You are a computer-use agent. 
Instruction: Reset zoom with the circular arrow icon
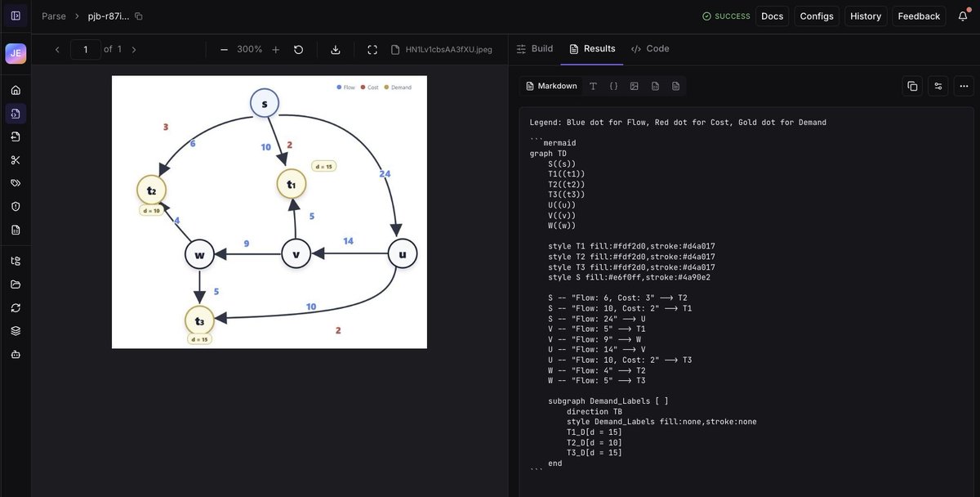point(299,49)
